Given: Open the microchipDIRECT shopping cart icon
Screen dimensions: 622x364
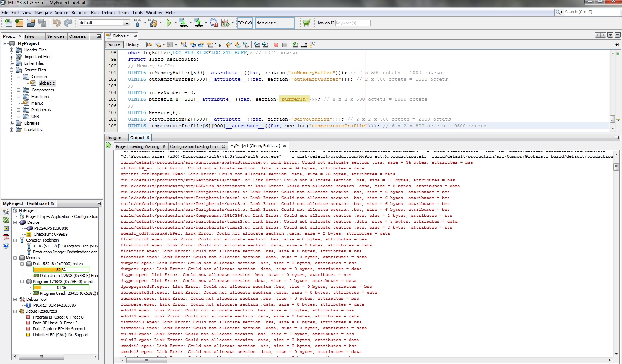Looking at the screenshot, I should [x=306, y=23].
